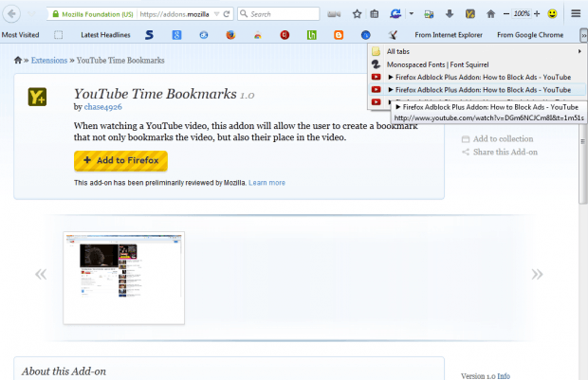The width and height of the screenshot is (588, 380).
Task: Go to Extensions breadcrumb link
Action: pyautogui.click(x=49, y=61)
